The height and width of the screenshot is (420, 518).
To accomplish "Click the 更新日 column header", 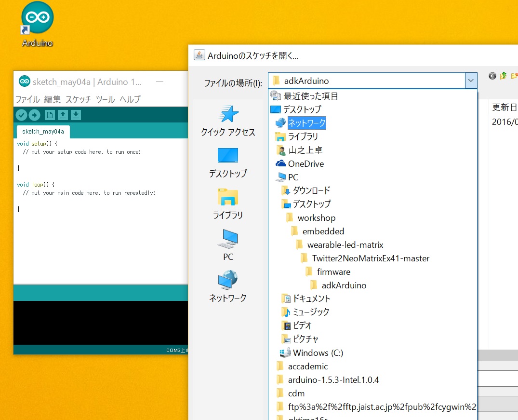I will click(x=504, y=107).
